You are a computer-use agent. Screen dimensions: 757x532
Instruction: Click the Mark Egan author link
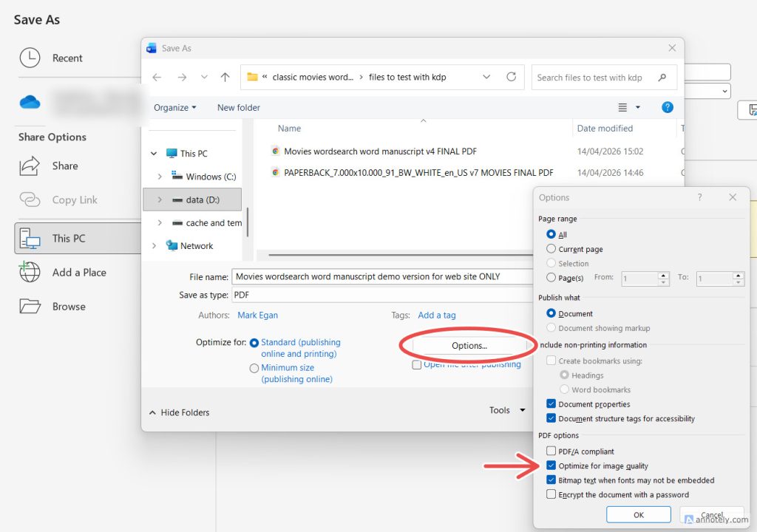257,316
